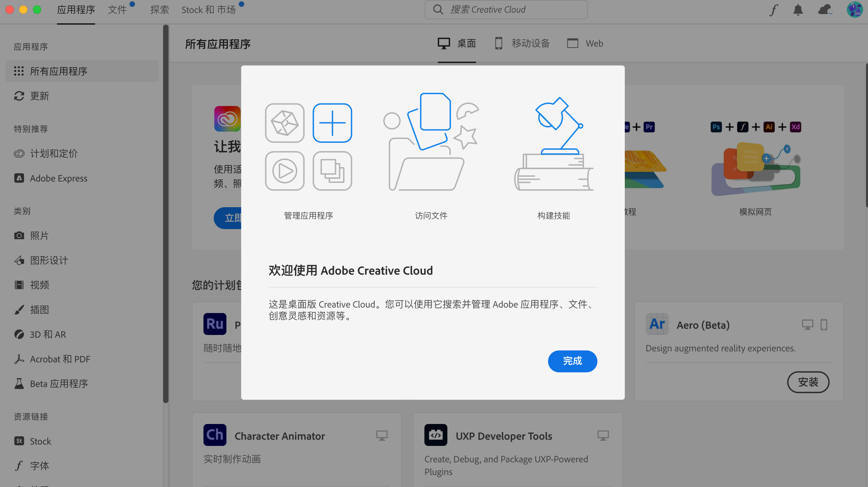The width and height of the screenshot is (868, 487).
Task: Click the Character Animator title text
Action: [x=280, y=436]
